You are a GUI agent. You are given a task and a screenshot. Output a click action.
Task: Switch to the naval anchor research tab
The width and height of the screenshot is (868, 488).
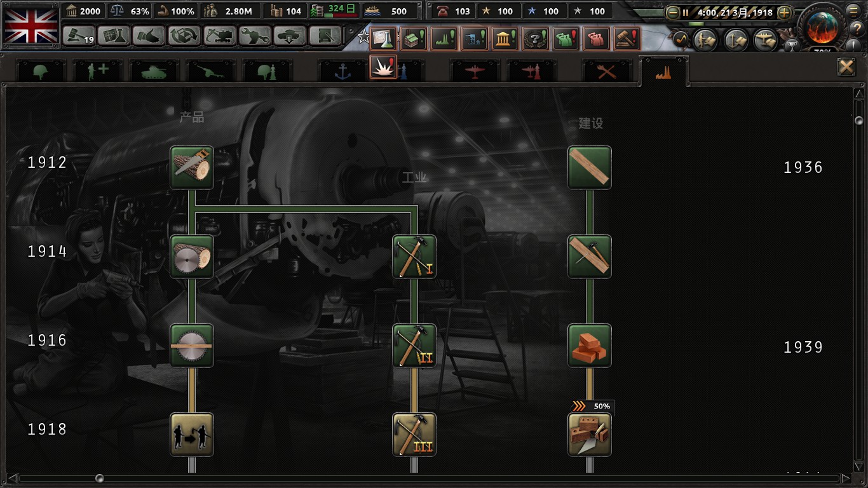pos(342,71)
